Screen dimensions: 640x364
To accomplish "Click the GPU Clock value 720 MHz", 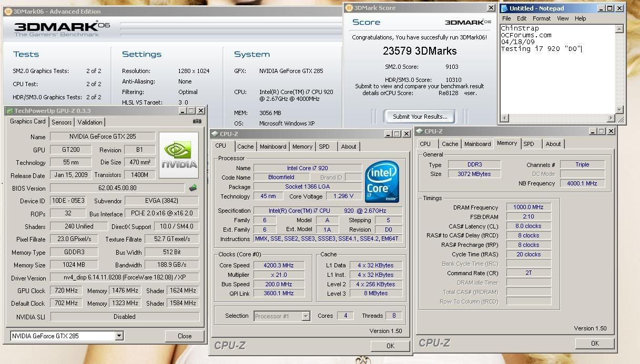I will (x=66, y=290).
